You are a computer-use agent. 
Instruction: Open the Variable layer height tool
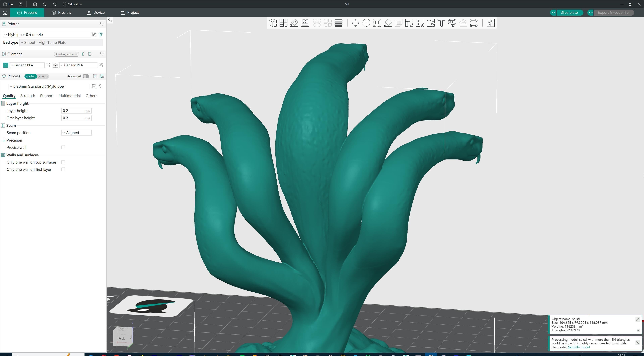point(338,23)
